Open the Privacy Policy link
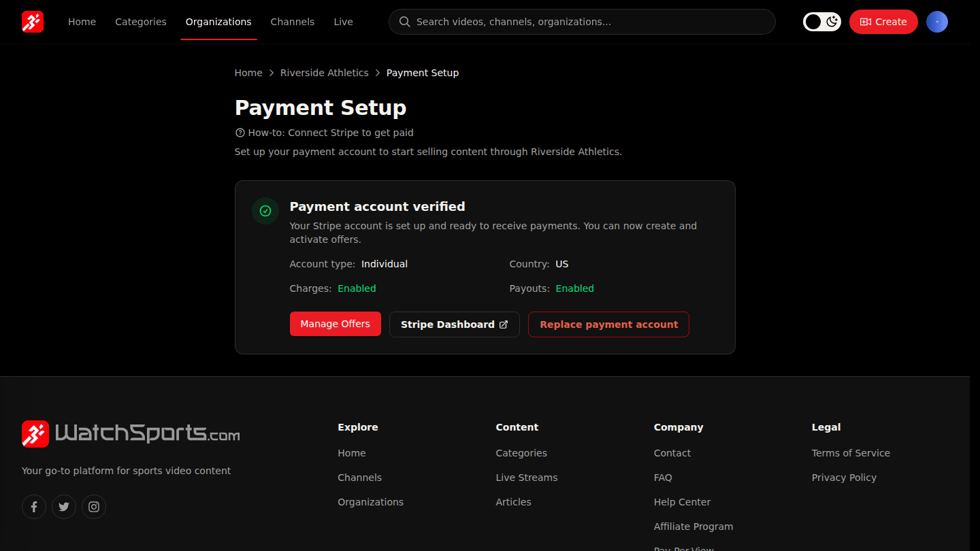Screen dimensions: 980x551 point(844,478)
